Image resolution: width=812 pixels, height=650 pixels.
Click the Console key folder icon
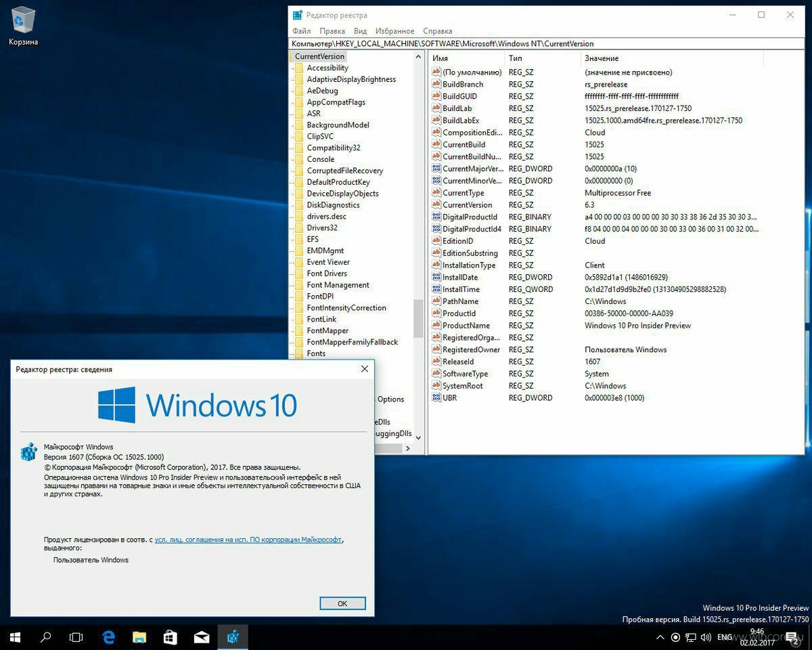point(298,159)
